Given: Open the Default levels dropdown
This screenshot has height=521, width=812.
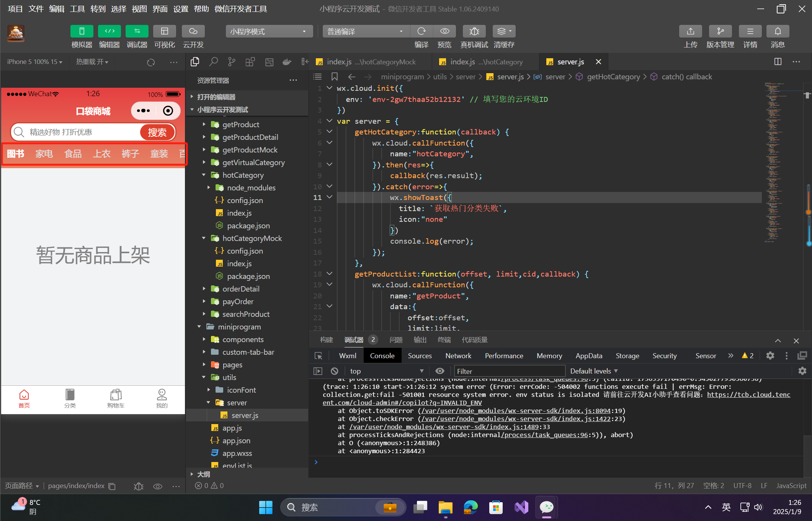Looking at the screenshot, I should (x=593, y=371).
